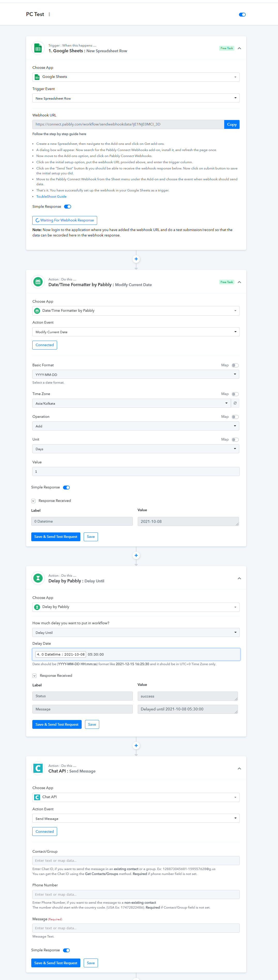This screenshot has width=278, height=980.
Task: Open Basic Format dropdown YYYY-MM-DD
Action: pyautogui.click(x=136, y=374)
